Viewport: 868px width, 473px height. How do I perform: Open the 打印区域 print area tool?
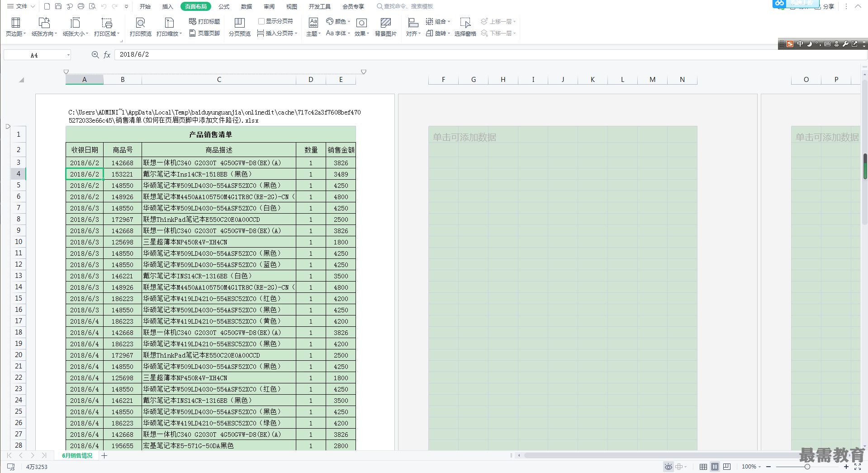[107, 27]
